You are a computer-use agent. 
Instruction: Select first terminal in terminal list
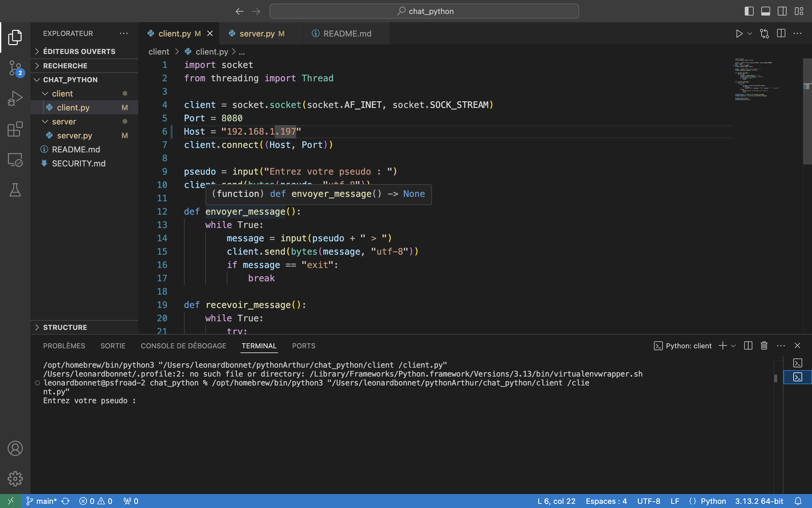point(798,363)
